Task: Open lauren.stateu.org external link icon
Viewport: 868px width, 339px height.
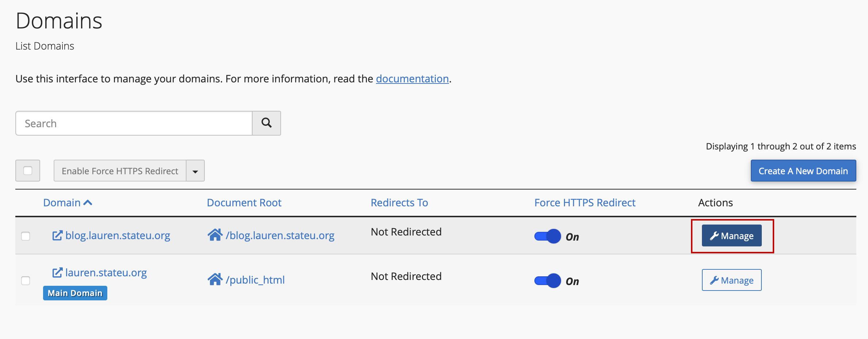Action: [x=57, y=273]
